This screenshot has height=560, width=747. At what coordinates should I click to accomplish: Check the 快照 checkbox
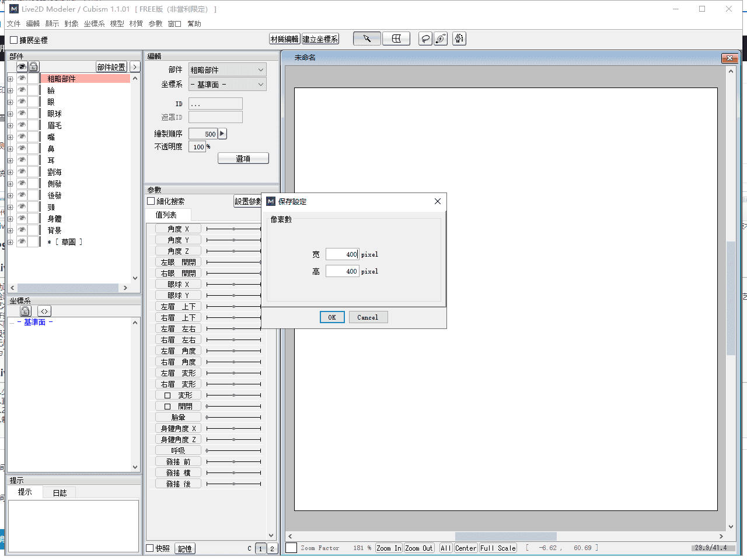pos(150,548)
